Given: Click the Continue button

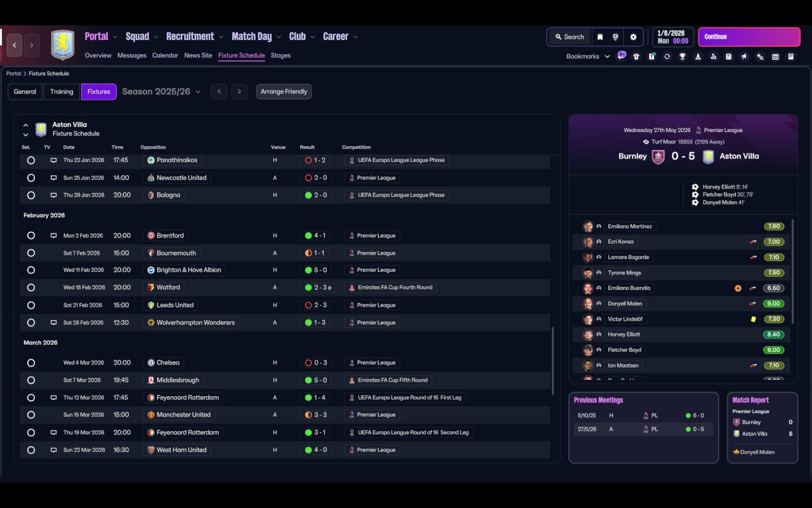Looking at the screenshot, I should (x=749, y=37).
